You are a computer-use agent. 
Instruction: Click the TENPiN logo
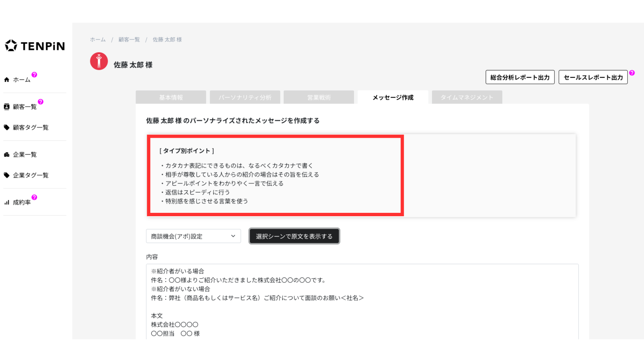(x=35, y=46)
